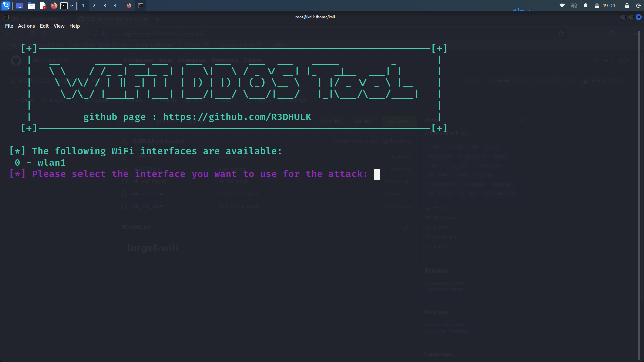Click the workspace selector button 1

click(x=83, y=5)
